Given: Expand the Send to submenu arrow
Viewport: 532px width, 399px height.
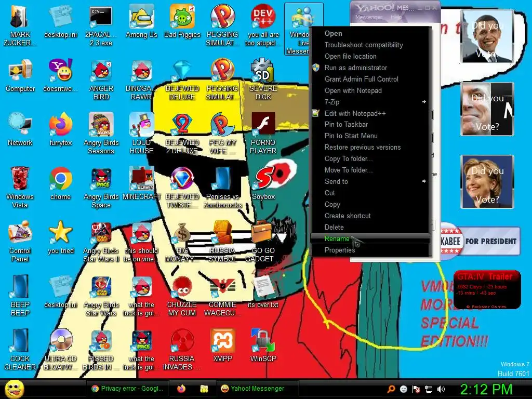Looking at the screenshot, I should (424, 181).
